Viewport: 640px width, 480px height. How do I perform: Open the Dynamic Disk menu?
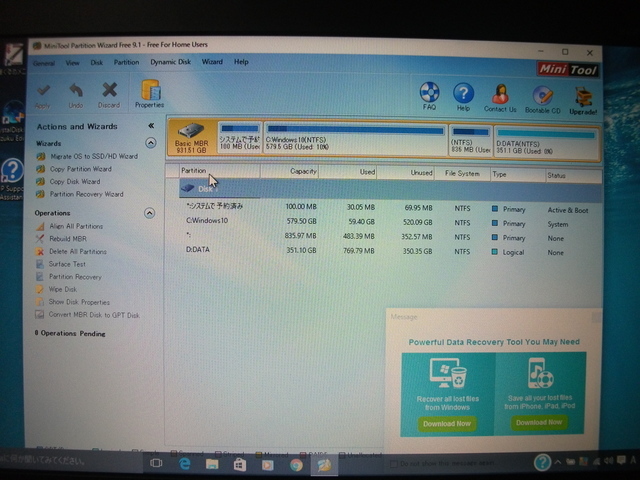[171, 62]
